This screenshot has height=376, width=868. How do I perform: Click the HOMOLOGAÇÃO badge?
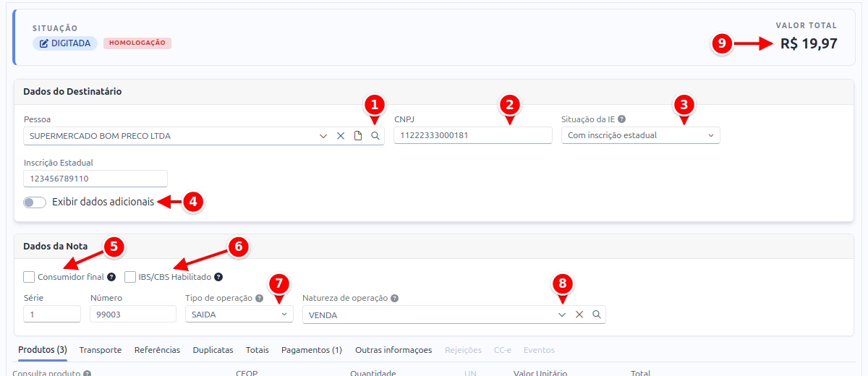pyautogui.click(x=137, y=43)
